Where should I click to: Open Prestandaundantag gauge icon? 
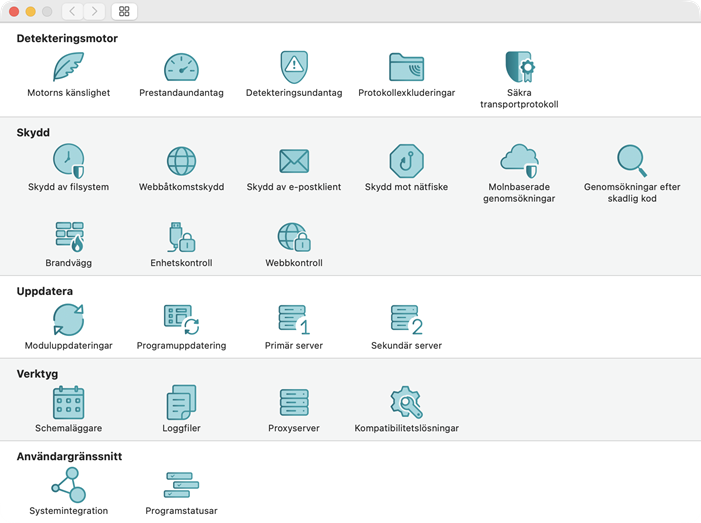click(x=181, y=67)
